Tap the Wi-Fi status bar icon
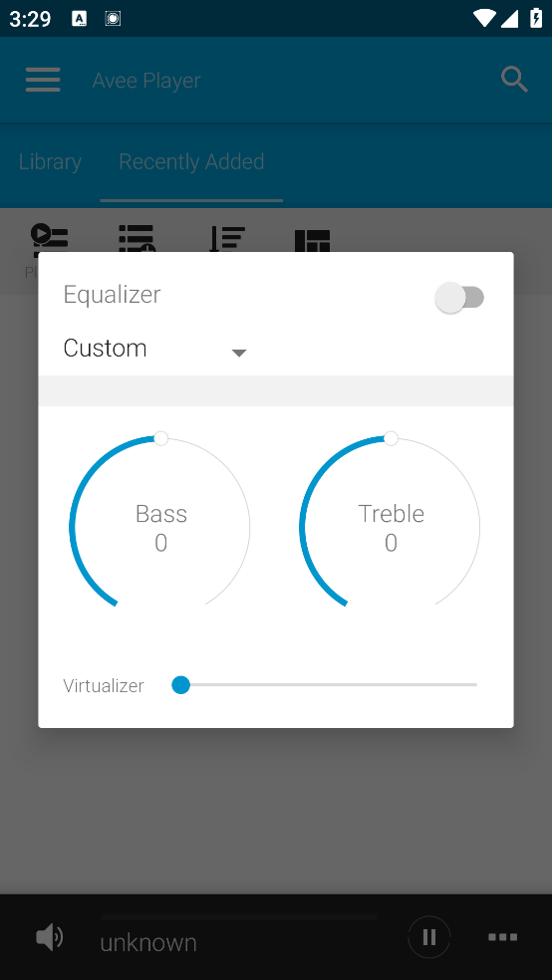 (484, 18)
